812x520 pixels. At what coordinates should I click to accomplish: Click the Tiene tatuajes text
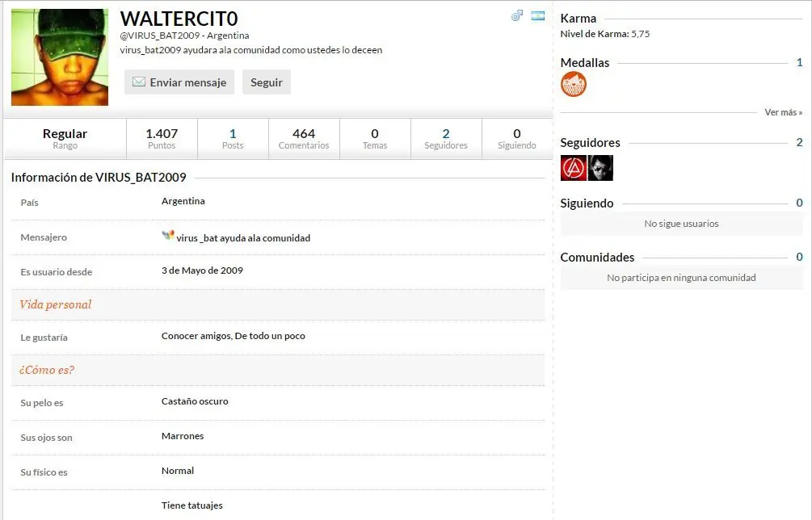pos(192,505)
